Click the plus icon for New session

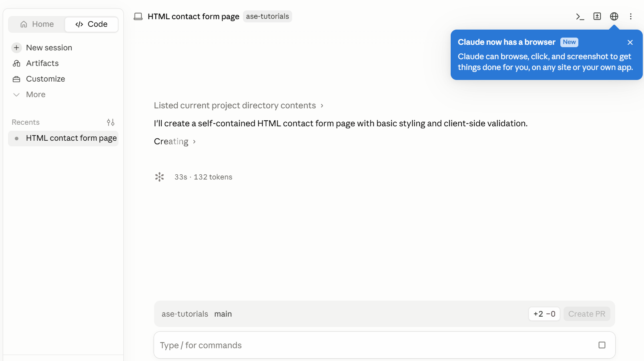16,48
